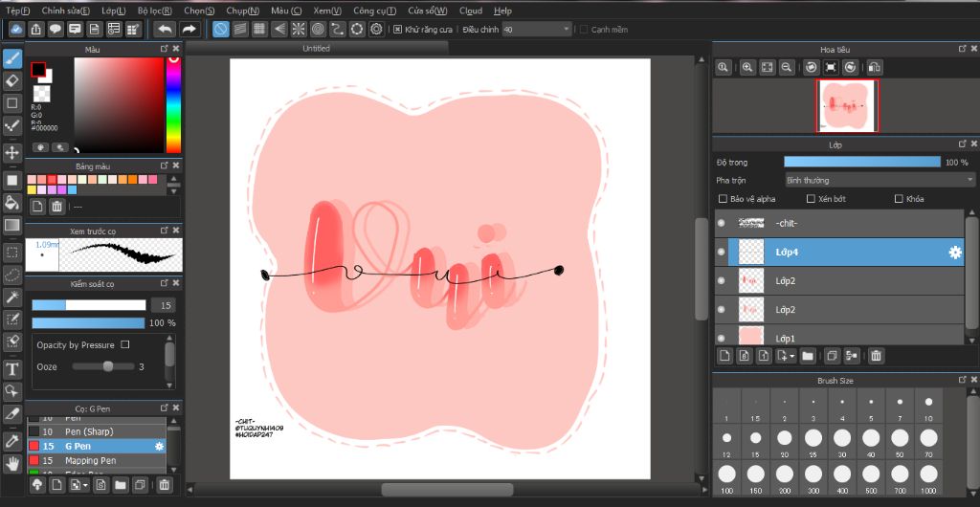This screenshot has height=507, width=980.
Task: Open the Cloud menu
Action: [471, 11]
